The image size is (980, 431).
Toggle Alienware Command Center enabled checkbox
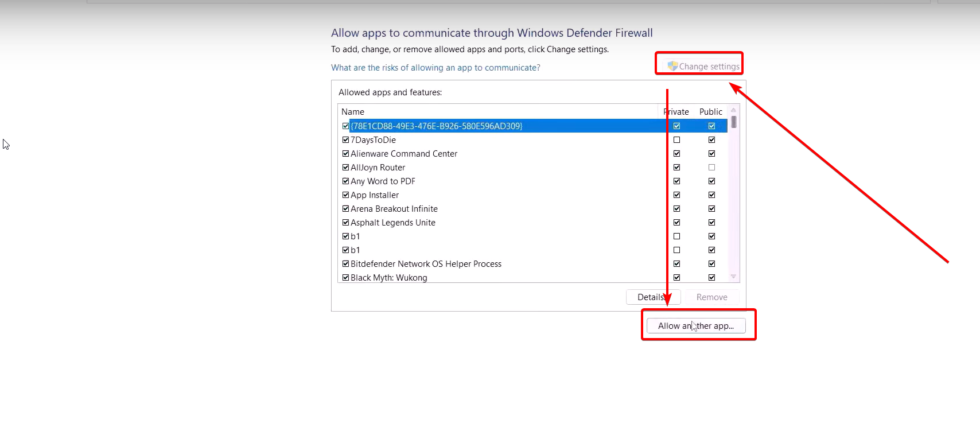click(345, 154)
